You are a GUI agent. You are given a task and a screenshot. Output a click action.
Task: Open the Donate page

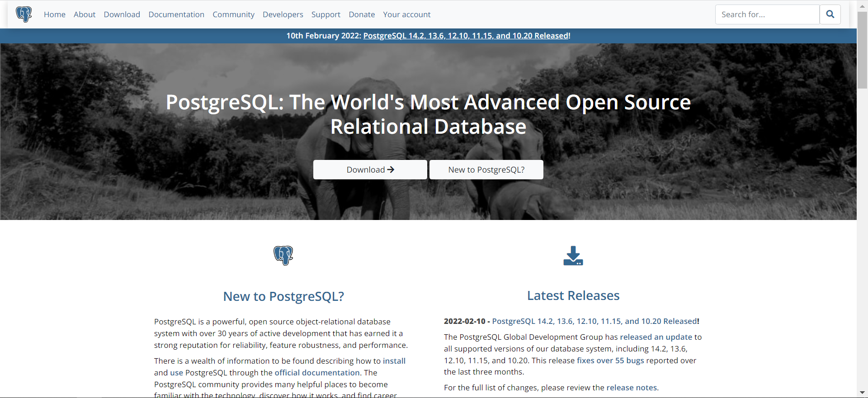[362, 14]
